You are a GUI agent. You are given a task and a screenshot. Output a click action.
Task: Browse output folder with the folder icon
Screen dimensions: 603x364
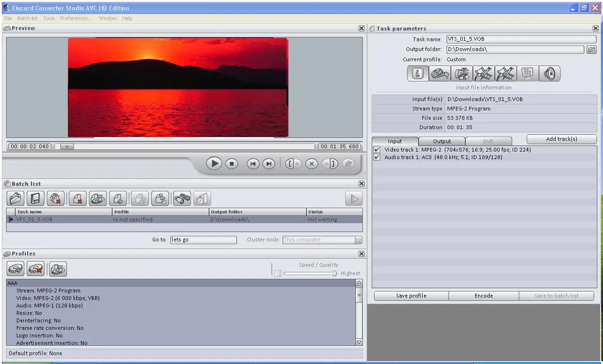(591, 49)
